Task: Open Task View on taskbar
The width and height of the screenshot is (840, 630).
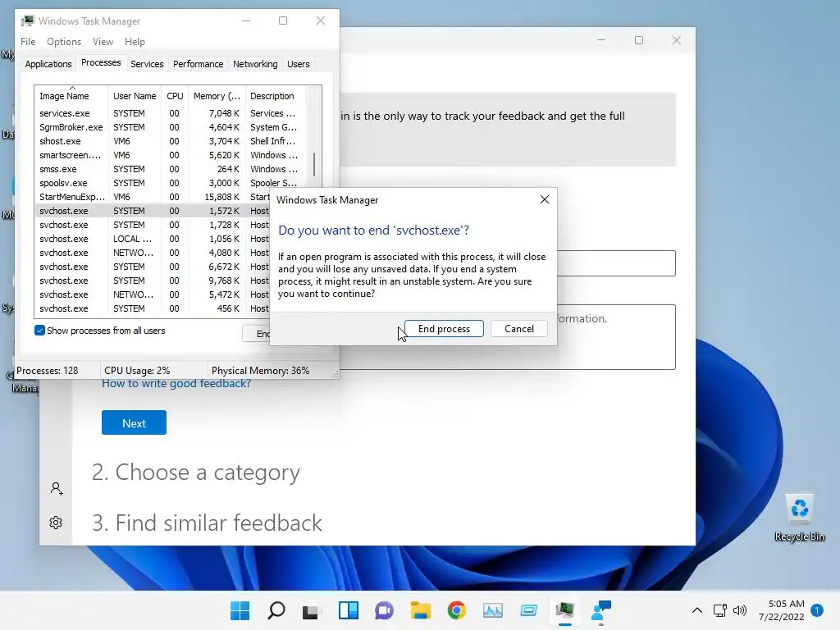Action: click(x=310, y=610)
